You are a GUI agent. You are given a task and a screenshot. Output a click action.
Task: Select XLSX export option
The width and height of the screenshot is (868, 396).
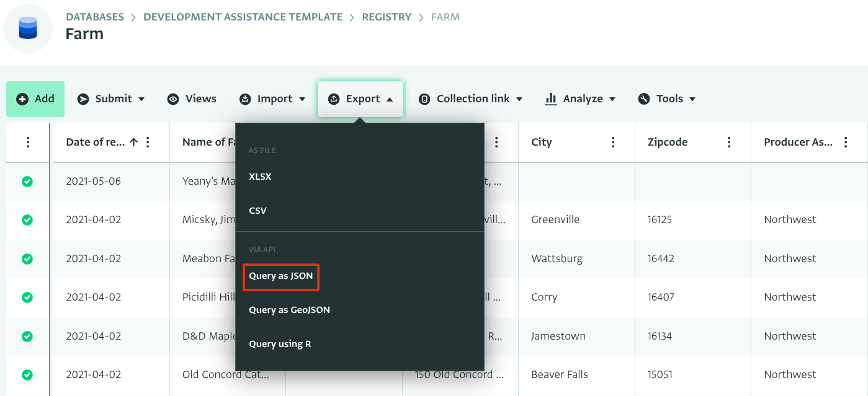click(x=260, y=177)
